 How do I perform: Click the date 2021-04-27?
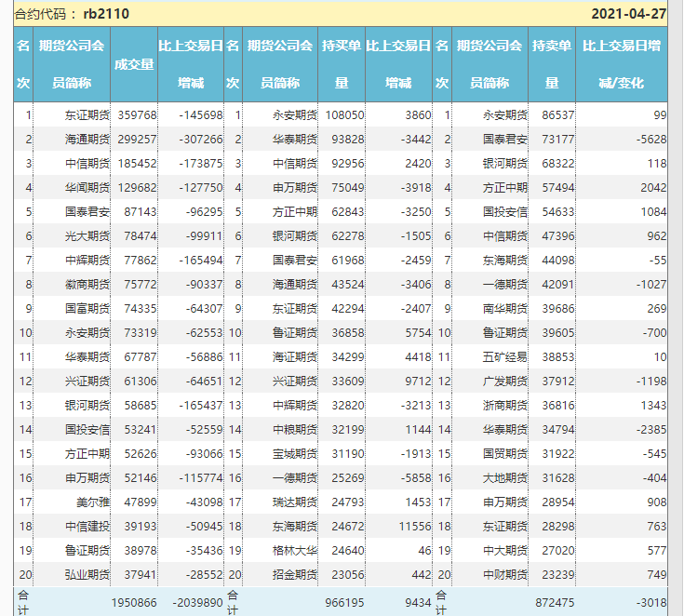628,14
